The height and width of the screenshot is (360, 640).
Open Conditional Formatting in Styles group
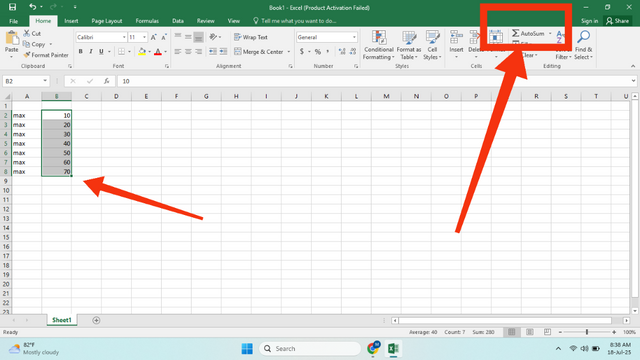(x=378, y=45)
